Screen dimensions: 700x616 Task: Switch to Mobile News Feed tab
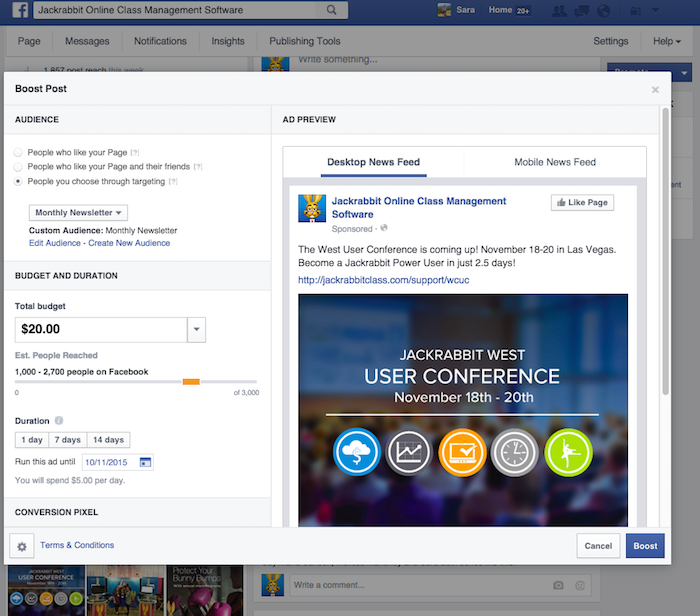[554, 162]
